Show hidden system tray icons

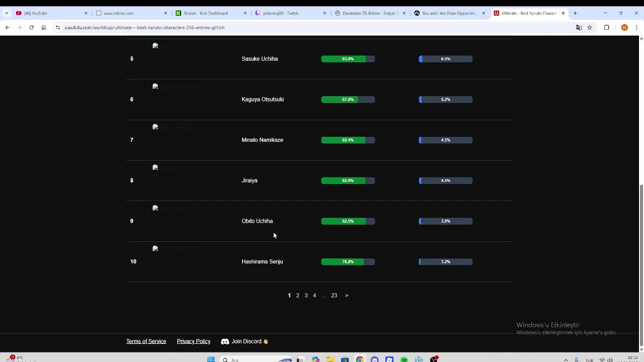[x=566, y=360]
